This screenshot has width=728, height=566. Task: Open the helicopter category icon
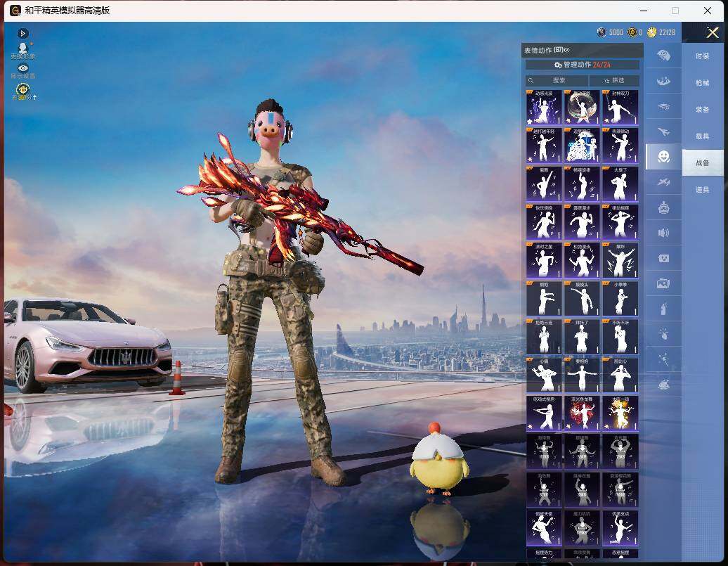pyautogui.click(x=663, y=106)
